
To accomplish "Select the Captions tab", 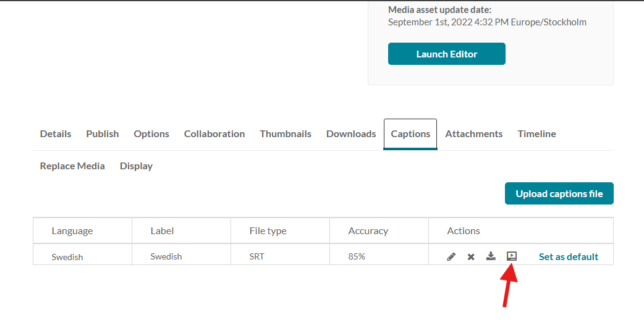I will [x=410, y=133].
